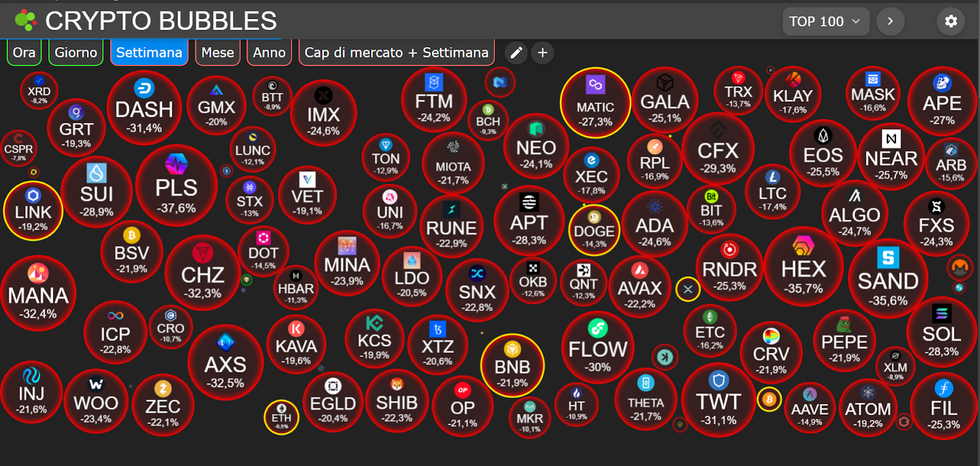The height and width of the screenshot is (466, 980).
Task: Select the ATOM bubble
Action: (x=868, y=407)
